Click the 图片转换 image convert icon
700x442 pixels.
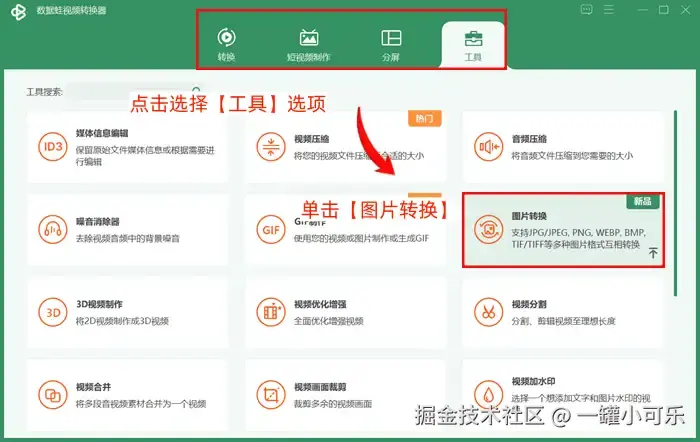coord(488,229)
